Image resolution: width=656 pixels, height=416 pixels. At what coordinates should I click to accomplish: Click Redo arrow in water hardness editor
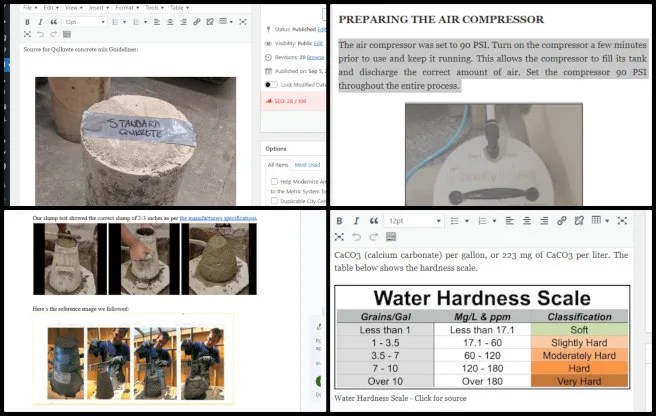[374, 237]
